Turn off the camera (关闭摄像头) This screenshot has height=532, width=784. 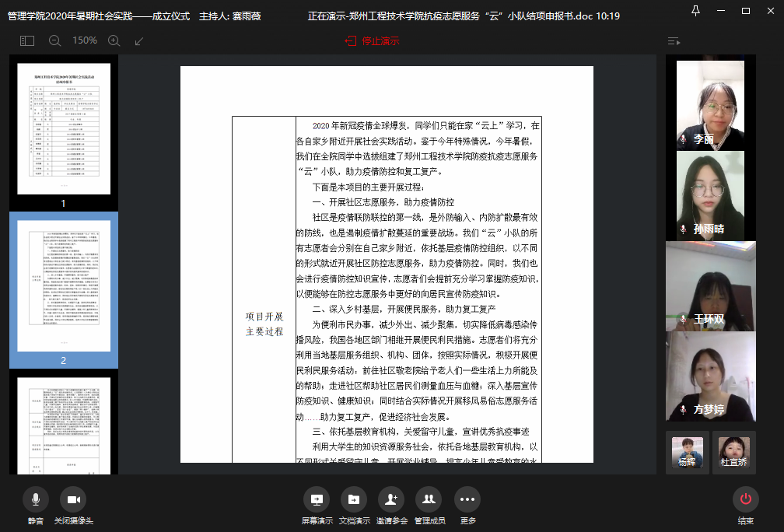click(x=73, y=499)
